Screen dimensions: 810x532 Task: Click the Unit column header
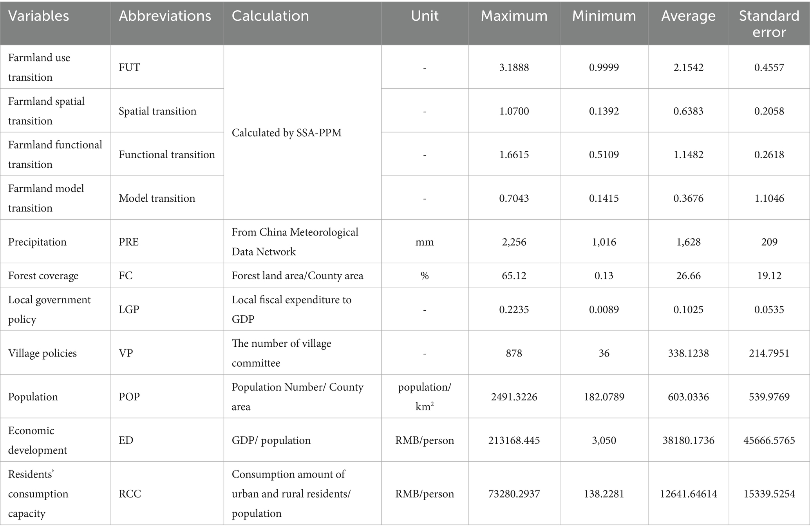coord(425,16)
